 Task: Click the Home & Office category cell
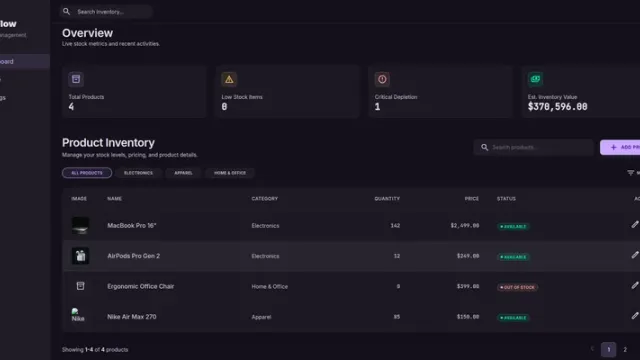pyautogui.click(x=269, y=287)
